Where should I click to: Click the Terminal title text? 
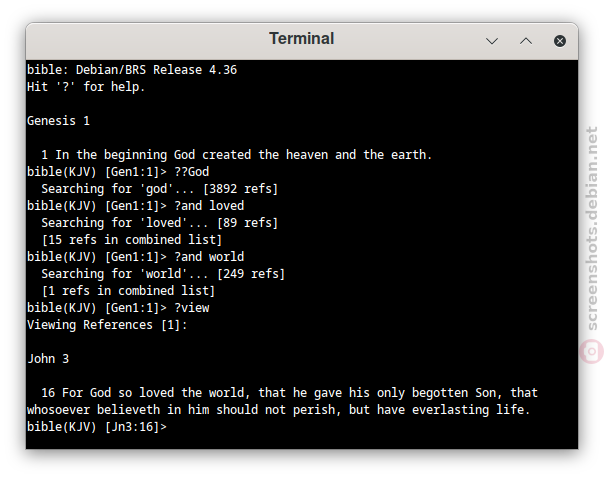[x=302, y=39]
